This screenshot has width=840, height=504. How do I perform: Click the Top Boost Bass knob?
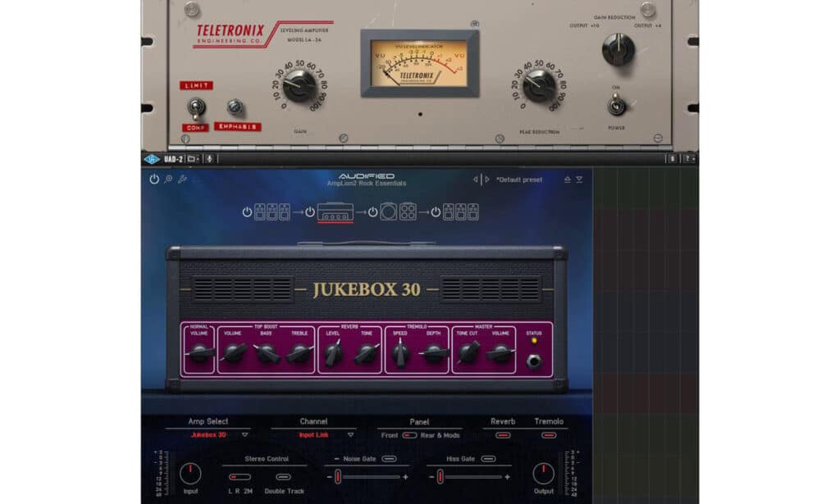click(x=267, y=352)
